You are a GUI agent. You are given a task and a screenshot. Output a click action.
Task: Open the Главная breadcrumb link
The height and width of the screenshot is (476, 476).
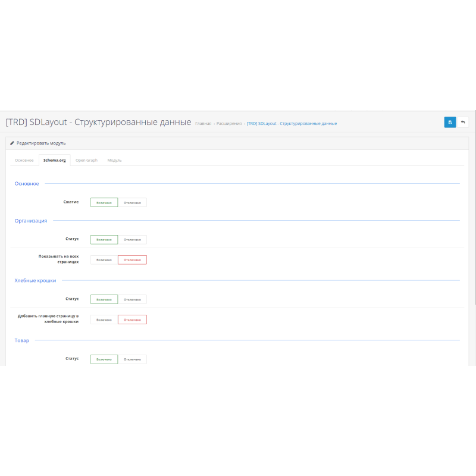[x=202, y=123]
